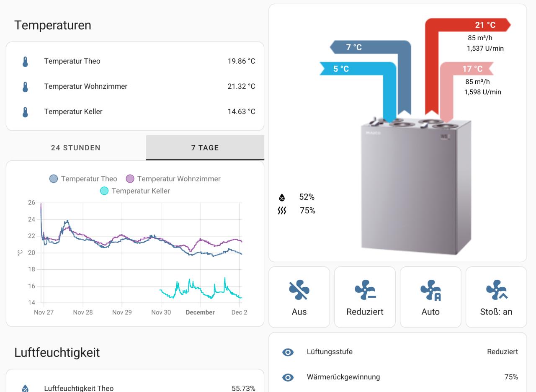Click the fan-minus icon above Reduziert
Viewport: 536px width, 392px height.
[365, 290]
